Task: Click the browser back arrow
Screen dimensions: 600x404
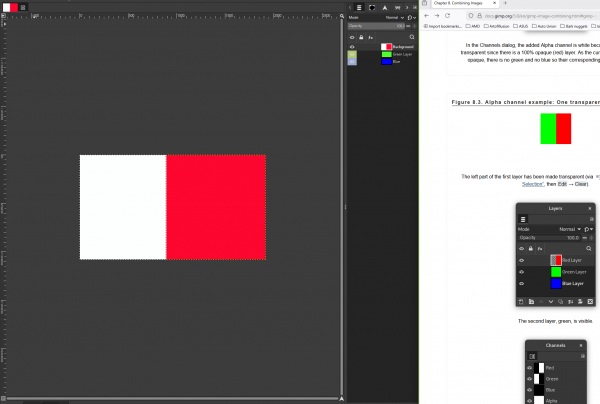Action: (428, 15)
